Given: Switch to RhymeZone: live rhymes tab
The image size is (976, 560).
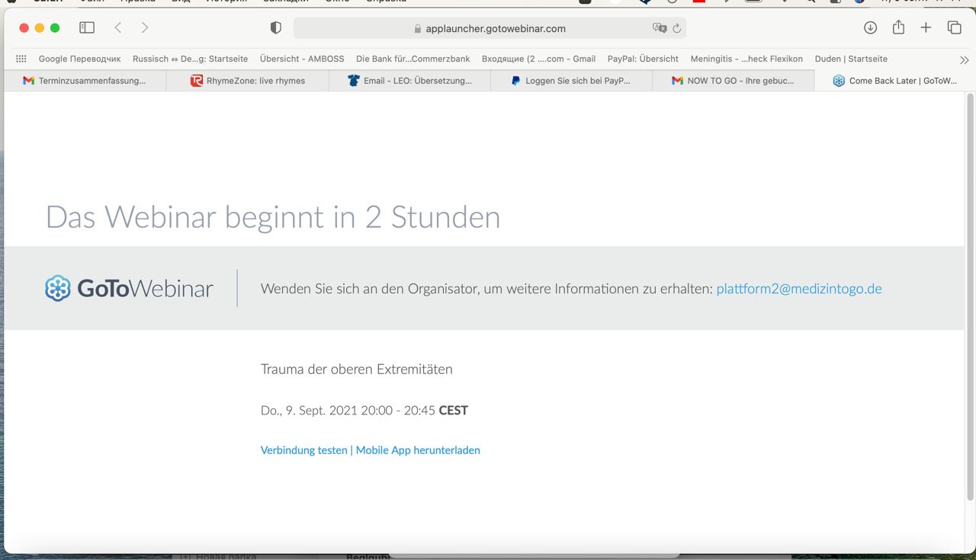Looking at the screenshot, I should pyautogui.click(x=247, y=81).
